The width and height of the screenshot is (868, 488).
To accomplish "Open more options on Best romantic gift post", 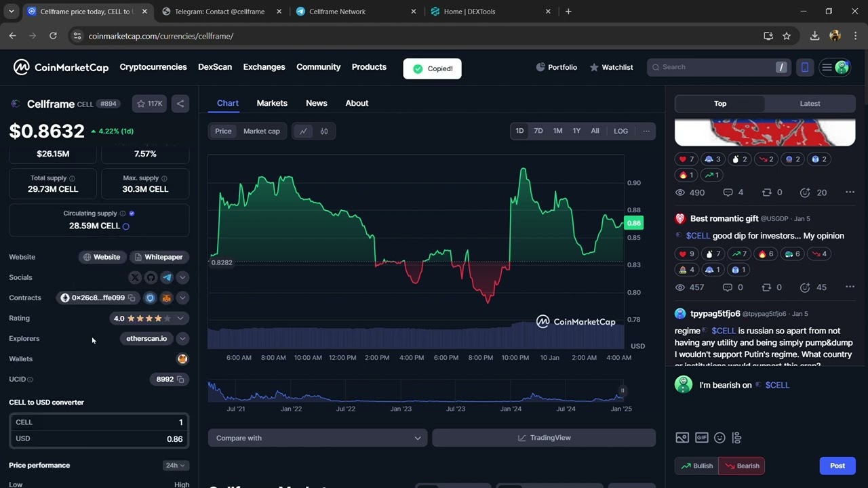I will click(x=850, y=287).
